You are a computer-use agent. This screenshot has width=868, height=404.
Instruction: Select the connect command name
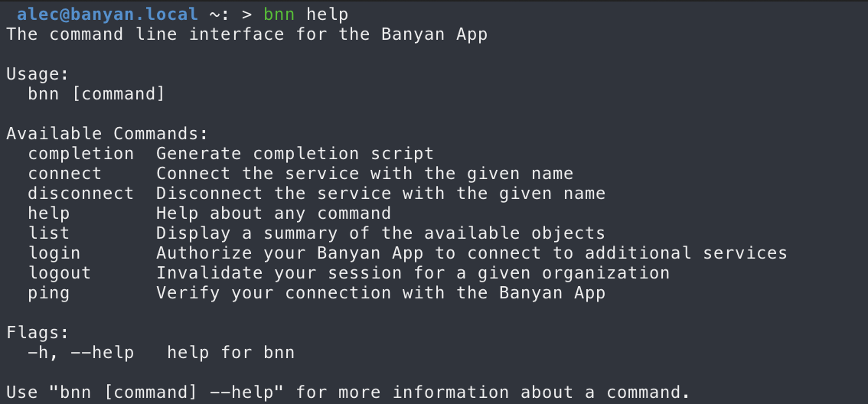[65, 173]
